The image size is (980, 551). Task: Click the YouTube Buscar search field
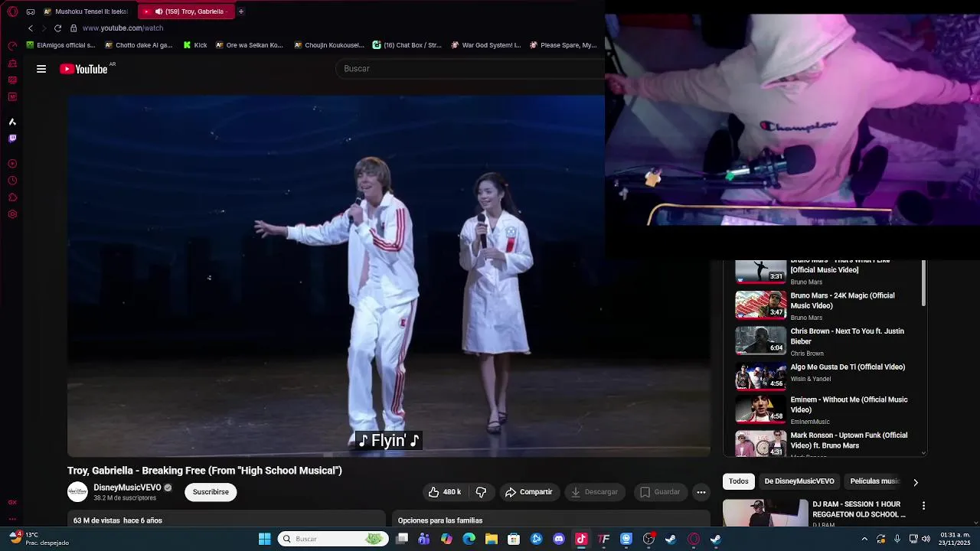(x=469, y=69)
